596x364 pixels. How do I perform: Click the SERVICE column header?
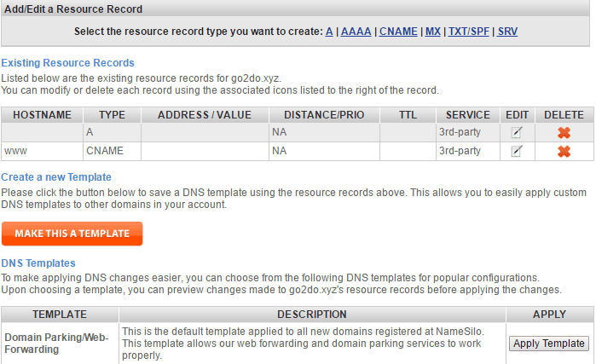point(468,115)
